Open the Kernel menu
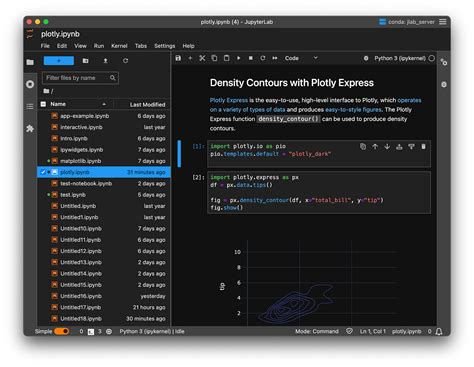The image size is (474, 367). pyautogui.click(x=119, y=46)
